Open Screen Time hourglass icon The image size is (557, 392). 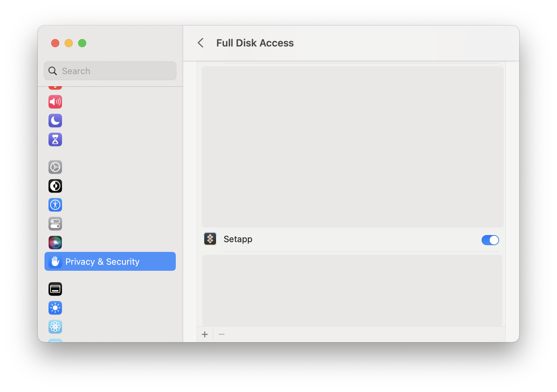point(55,139)
